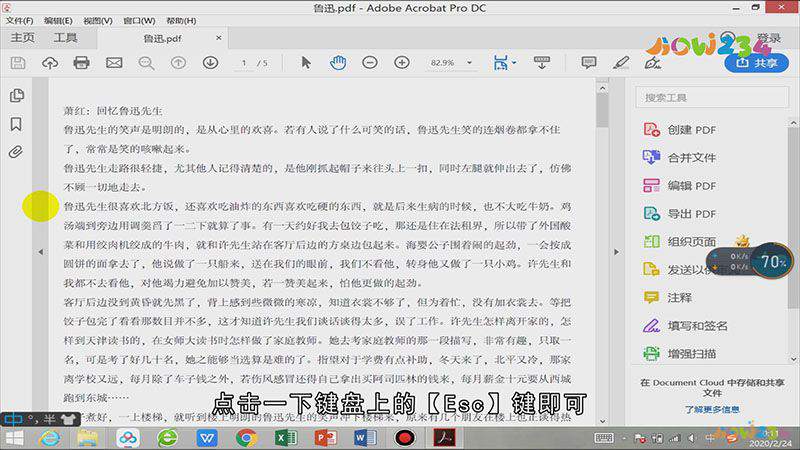Open Word from the taskbar
Image resolution: width=800 pixels, height=450 pixels.
pos(365,438)
